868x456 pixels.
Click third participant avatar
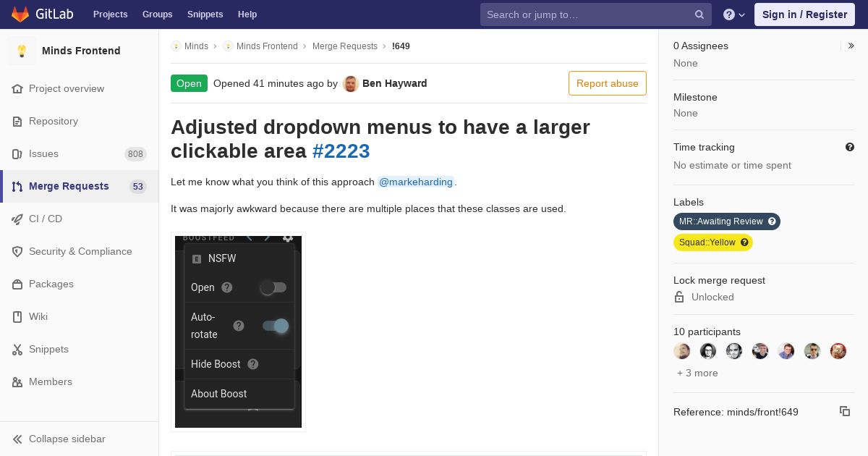[x=734, y=351]
